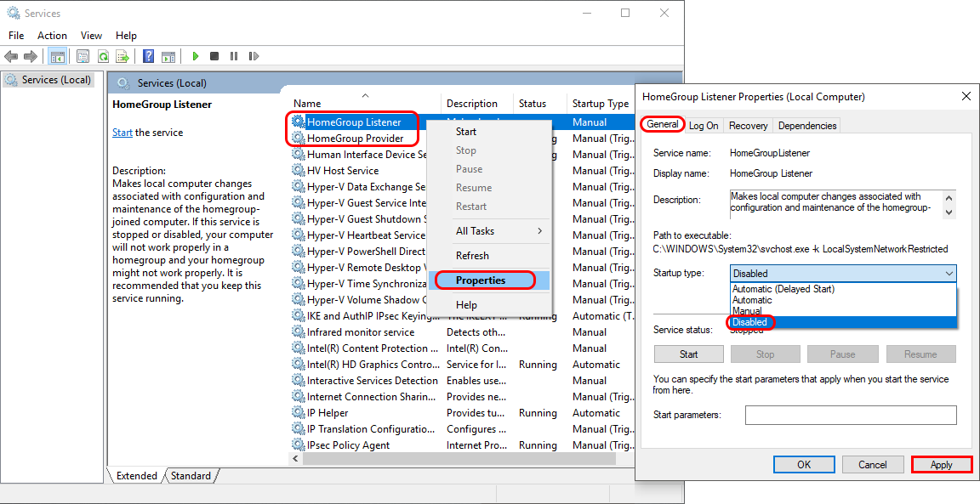
Task: Select Disabled in the startup type list
Action: point(843,322)
